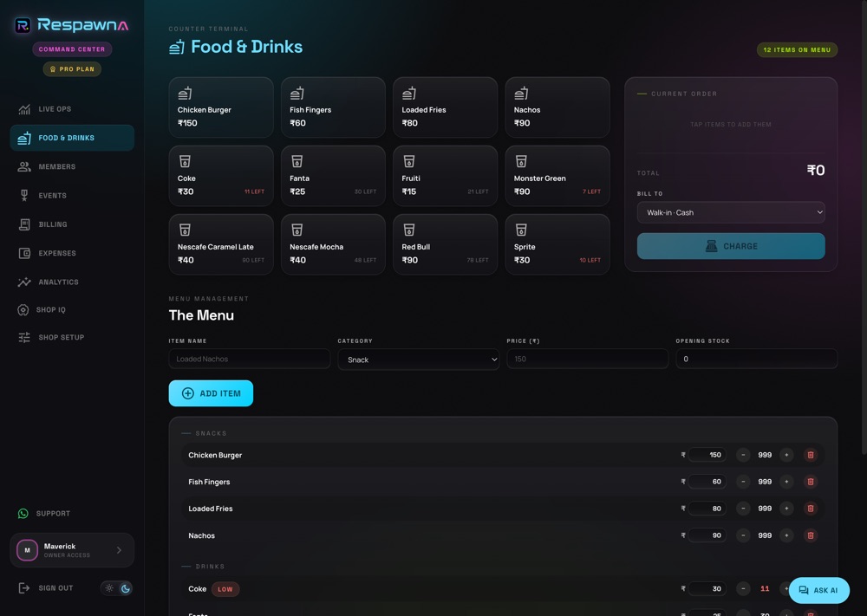This screenshot has height=616, width=867.
Task: Click the Charge button
Action: point(730,246)
